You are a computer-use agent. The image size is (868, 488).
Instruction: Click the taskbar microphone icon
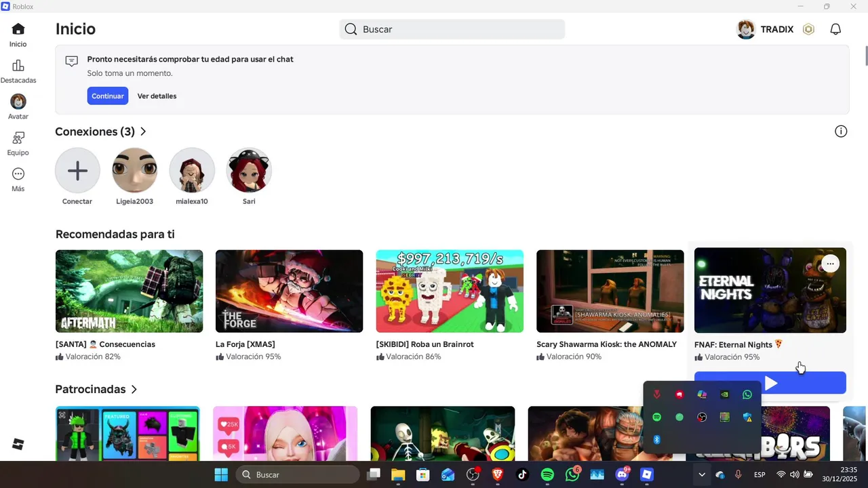738,475
